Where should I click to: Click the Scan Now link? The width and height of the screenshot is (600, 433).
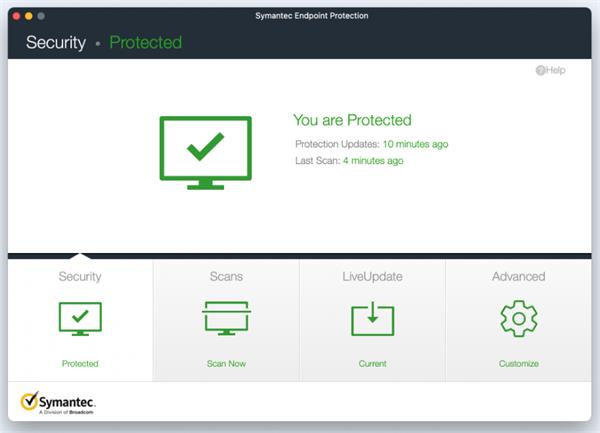pyautogui.click(x=226, y=363)
